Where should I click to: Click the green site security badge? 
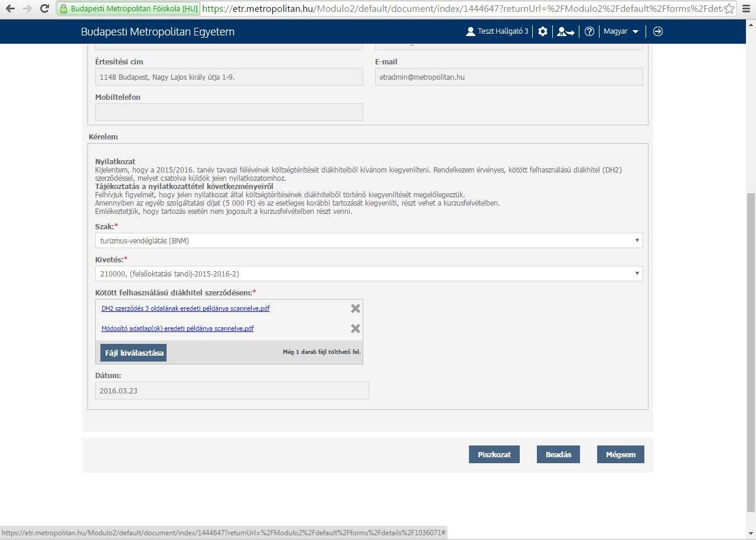pyautogui.click(x=128, y=9)
